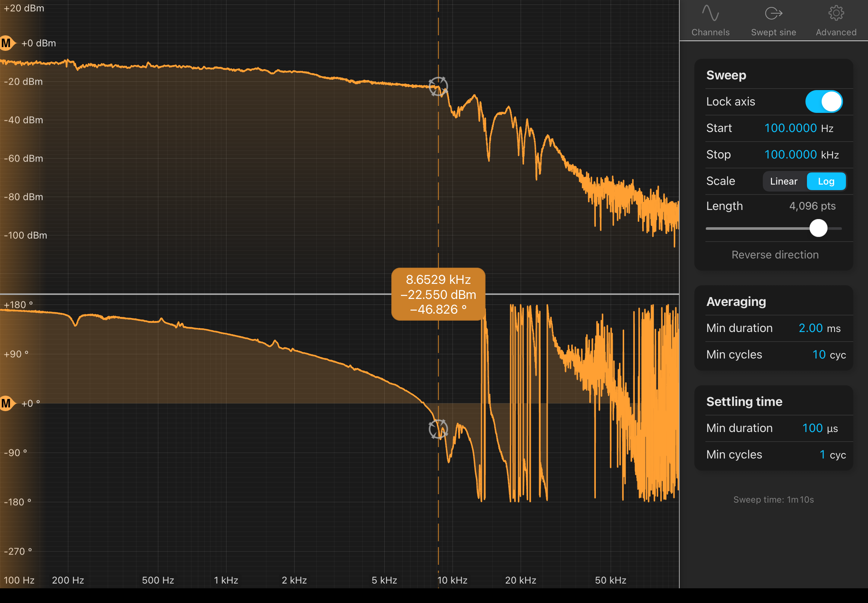Click the Sweep time: 1m10s label
The height and width of the screenshot is (603, 868).
coord(773,499)
